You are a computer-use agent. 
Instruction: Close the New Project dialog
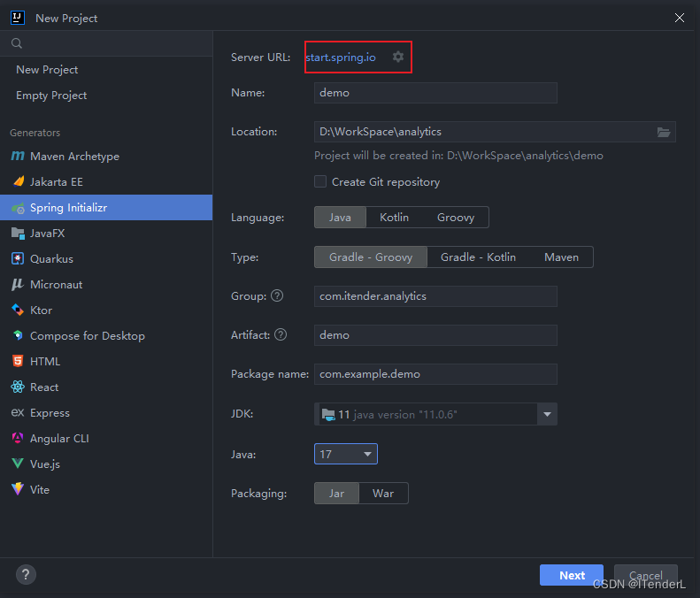point(680,18)
